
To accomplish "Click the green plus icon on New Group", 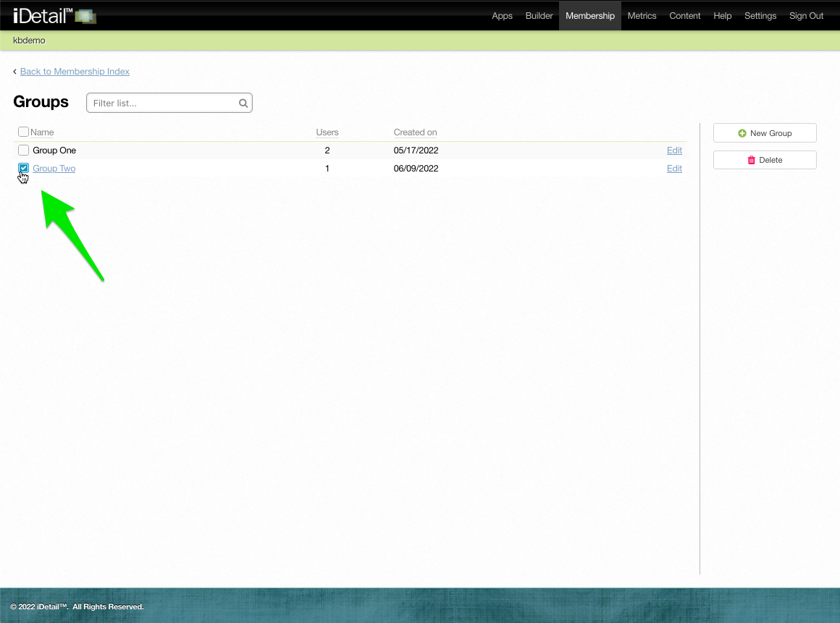I will tap(742, 133).
